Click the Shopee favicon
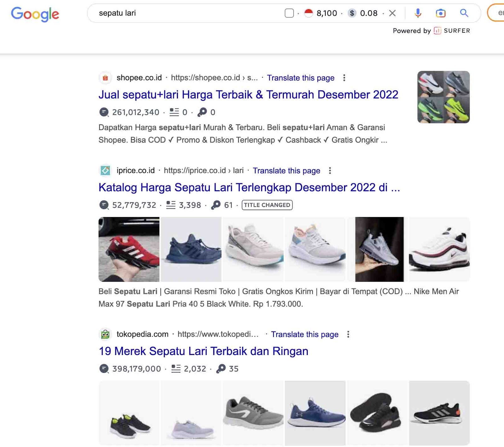504x447 pixels. coord(105,78)
